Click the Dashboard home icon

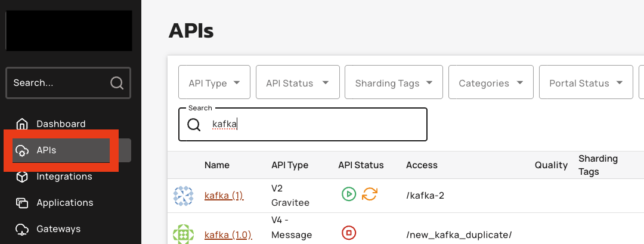click(22, 124)
